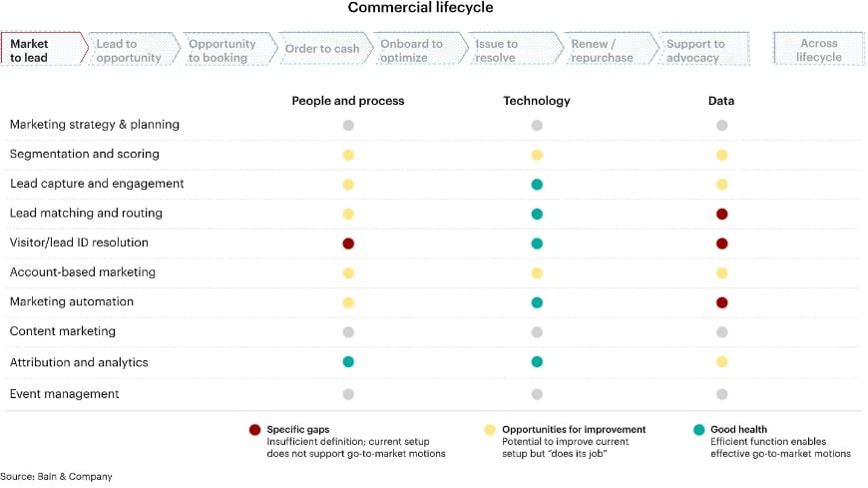Open the Opportunity to booking stage
The height and width of the screenshot is (488, 868).
click(x=222, y=51)
